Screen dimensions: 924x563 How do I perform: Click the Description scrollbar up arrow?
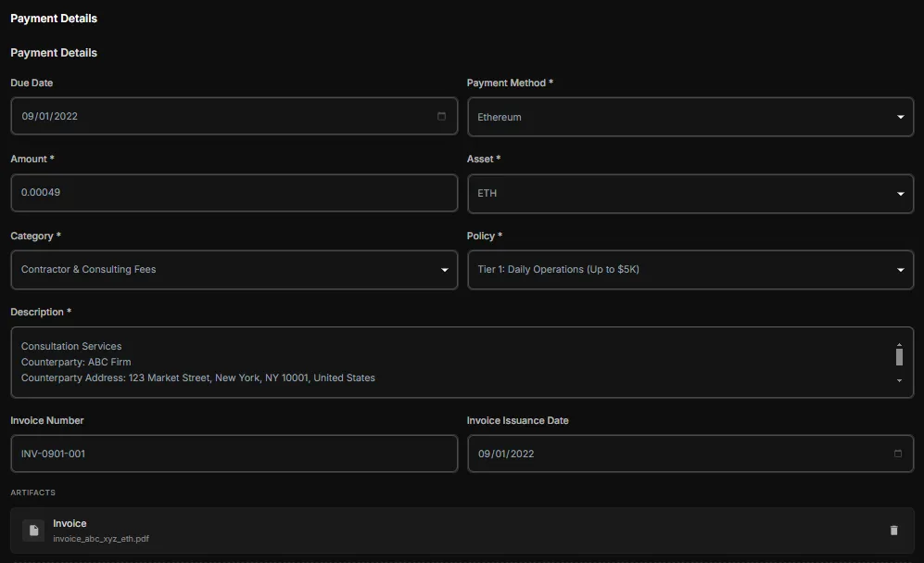pyautogui.click(x=899, y=344)
